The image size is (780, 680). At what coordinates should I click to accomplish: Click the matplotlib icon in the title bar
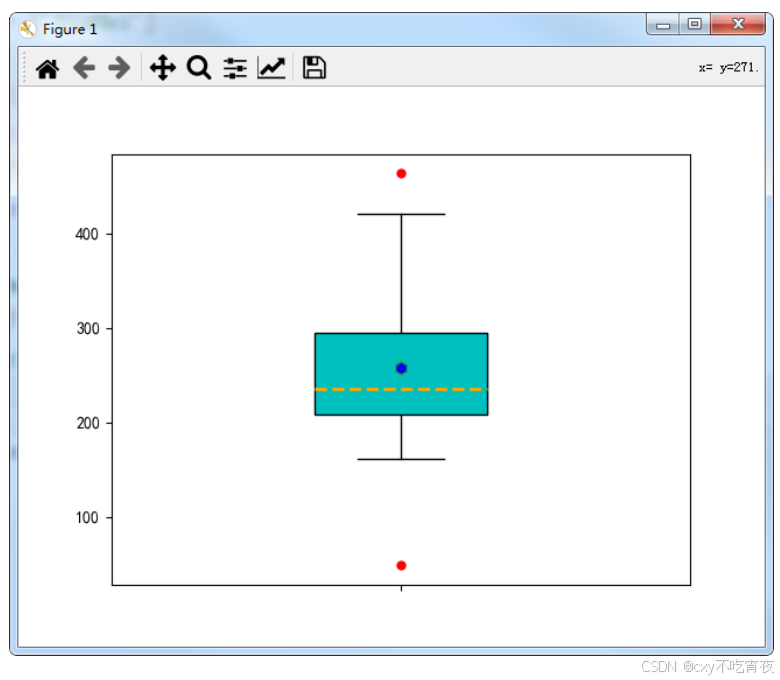(x=27, y=29)
